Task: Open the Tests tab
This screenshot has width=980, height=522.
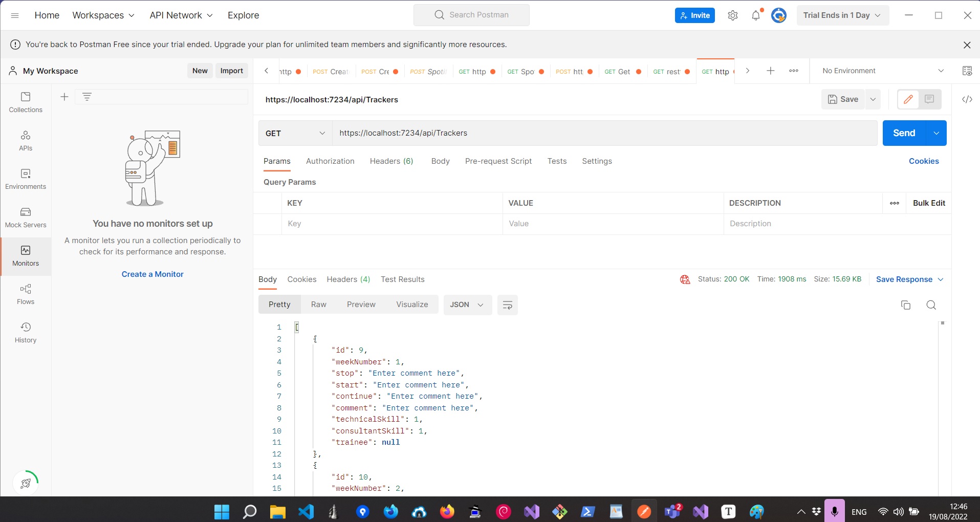Action: (557, 161)
